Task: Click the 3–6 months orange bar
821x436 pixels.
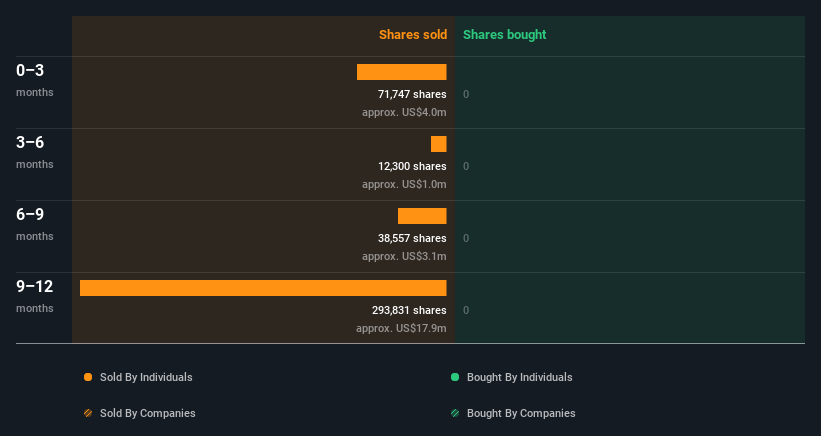Action: point(439,144)
